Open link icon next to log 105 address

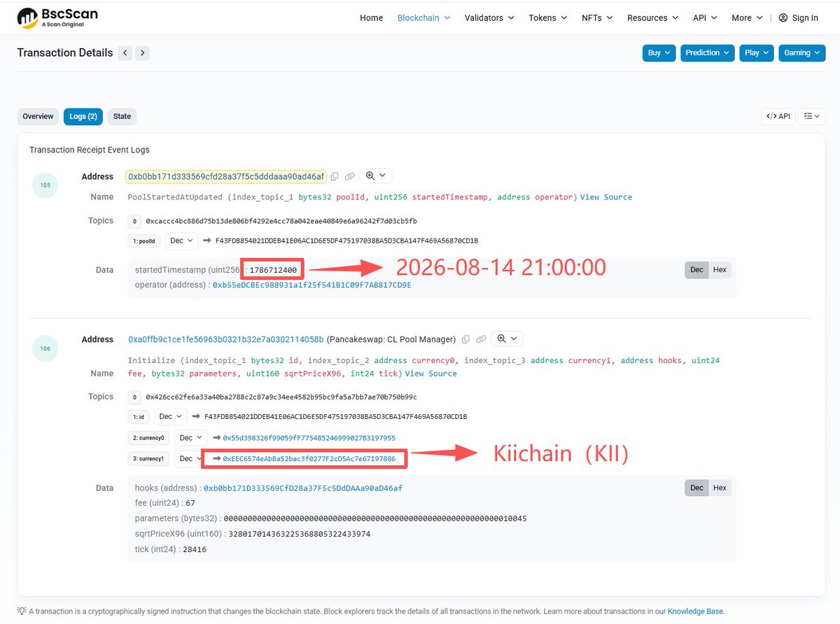[x=349, y=176]
